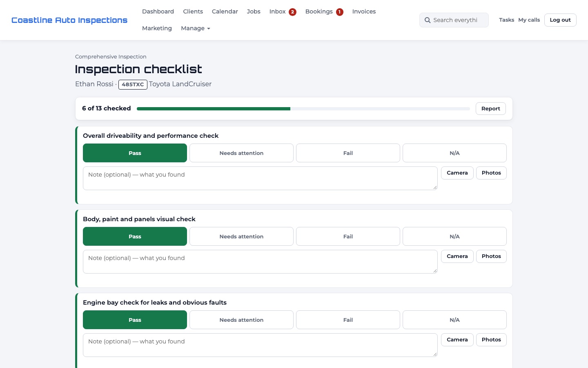The width and height of the screenshot is (588, 368).
Task: Mark Overall driveability as Needs attention
Action: pos(241,153)
